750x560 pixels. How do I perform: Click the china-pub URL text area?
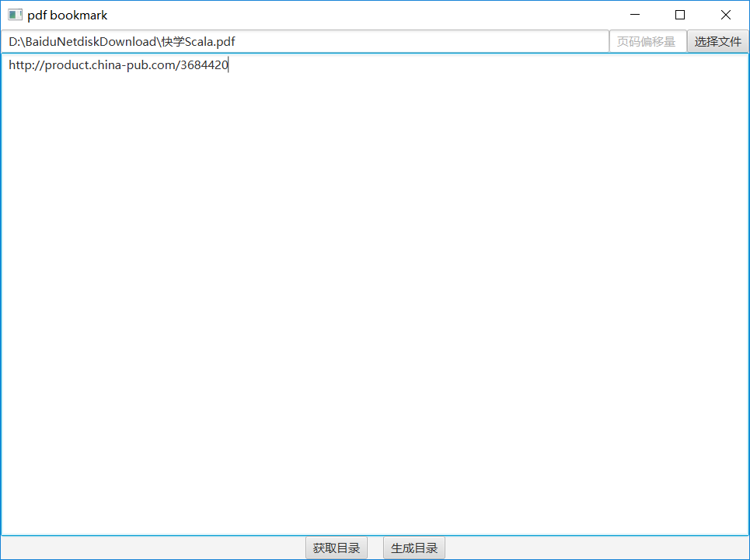click(375, 294)
